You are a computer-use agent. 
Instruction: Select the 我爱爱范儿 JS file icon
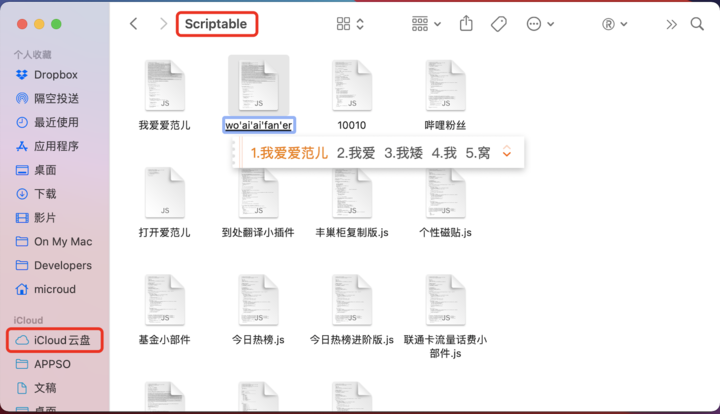pos(165,85)
